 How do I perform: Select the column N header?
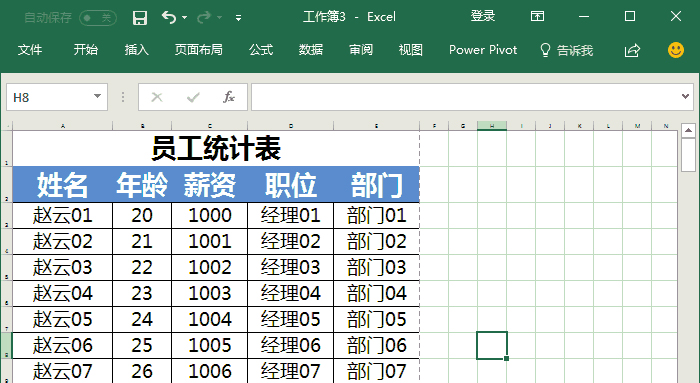[666, 126]
